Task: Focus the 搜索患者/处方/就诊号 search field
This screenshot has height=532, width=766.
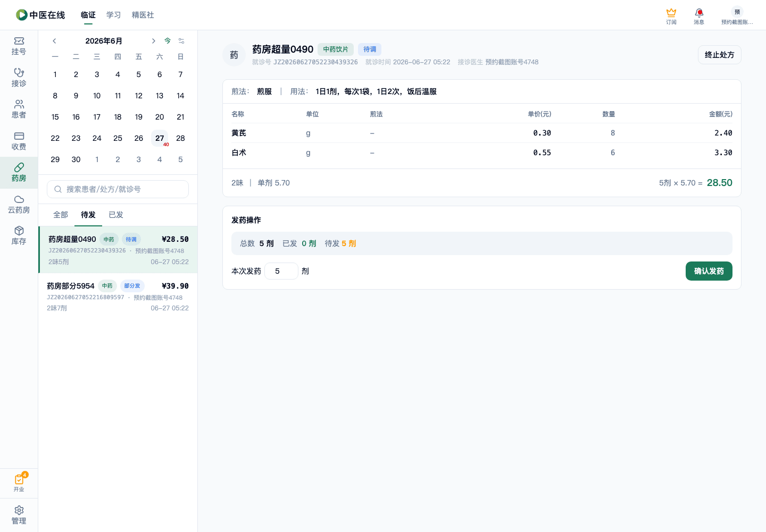Action: click(118, 189)
